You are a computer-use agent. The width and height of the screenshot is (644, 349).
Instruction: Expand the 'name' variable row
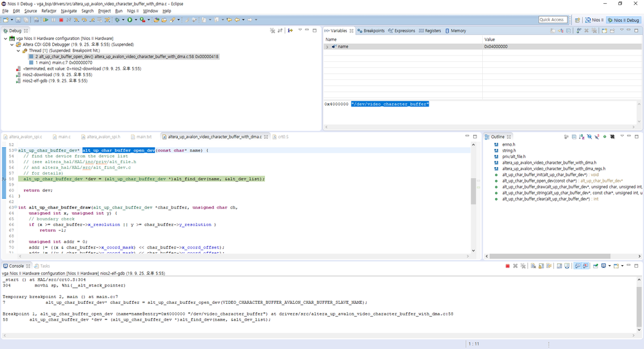point(327,46)
